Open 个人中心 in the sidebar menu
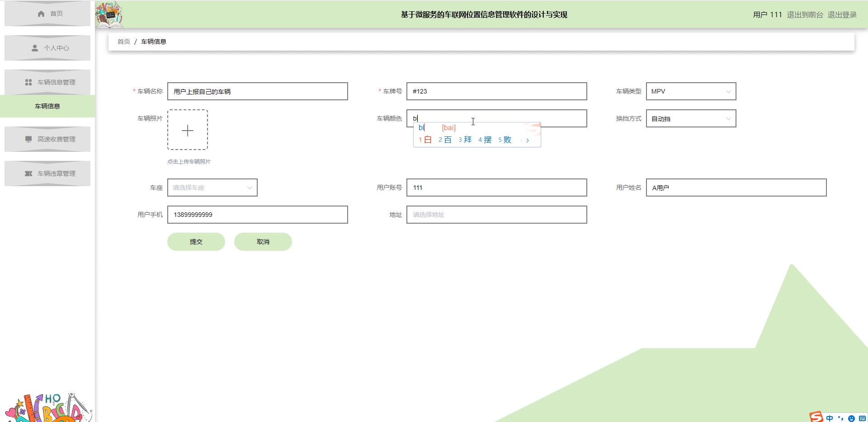The height and width of the screenshot is (422, 868). point(47,48)
